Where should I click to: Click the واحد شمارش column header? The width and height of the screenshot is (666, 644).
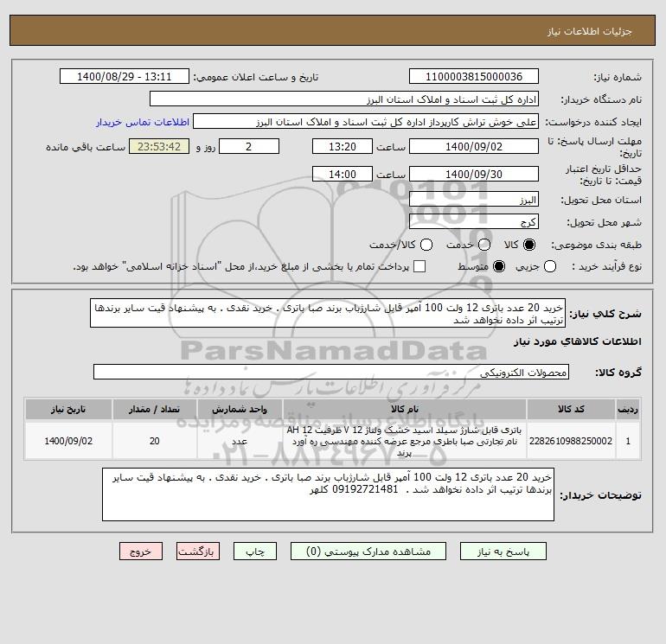point(240,409)
